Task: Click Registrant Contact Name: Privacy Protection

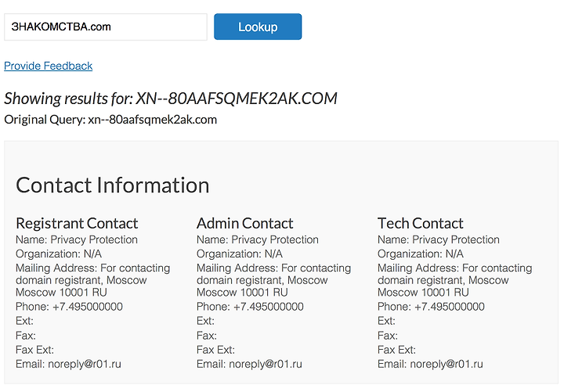Action: pyautogui.click(x=77, y=239)
